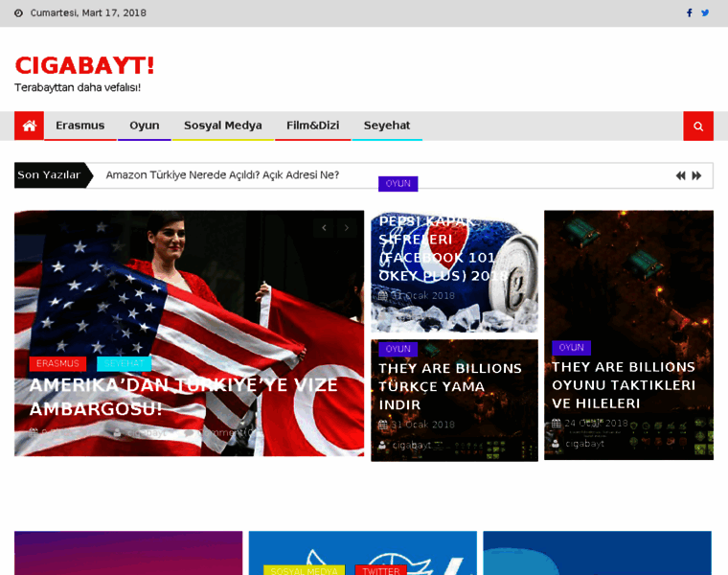Show previous post in Son Yazılar ticker
The width and height of the screenshot is (728, 575).
point(681,175)
